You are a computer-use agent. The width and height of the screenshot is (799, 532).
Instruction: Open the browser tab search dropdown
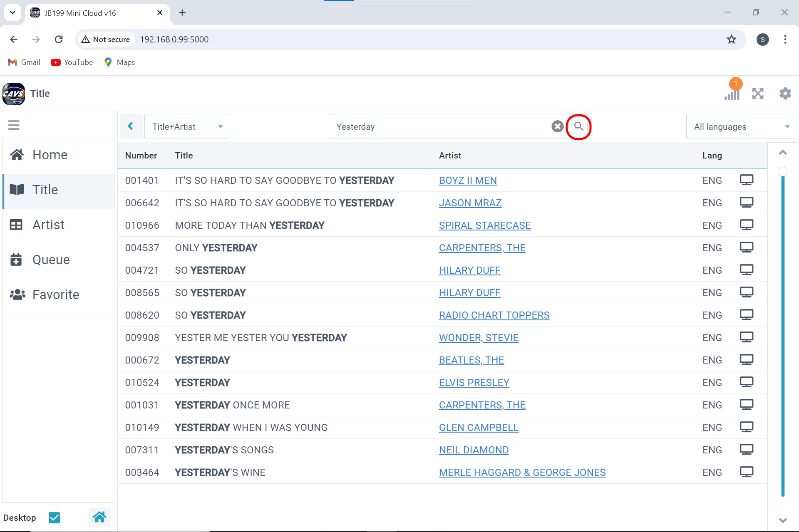12,12
